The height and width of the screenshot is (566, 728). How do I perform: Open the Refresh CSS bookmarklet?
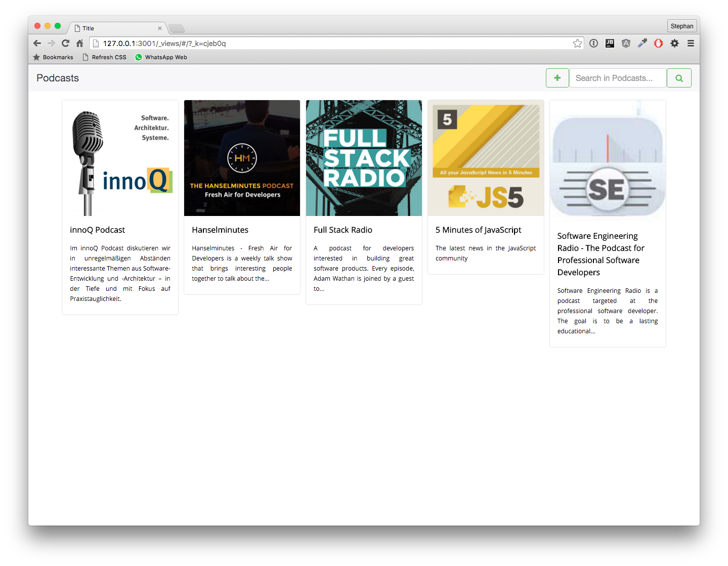(x=104, y=57)
